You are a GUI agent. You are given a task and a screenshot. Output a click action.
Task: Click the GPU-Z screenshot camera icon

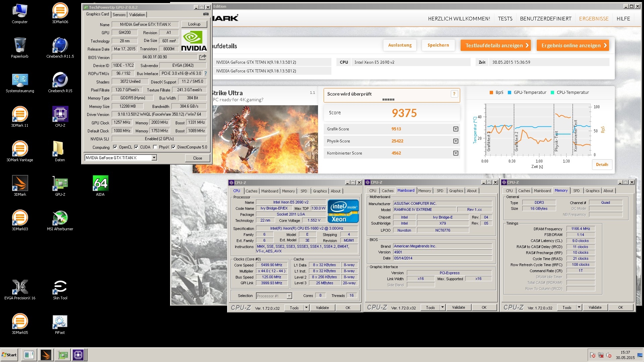click(x=206, y=14)
